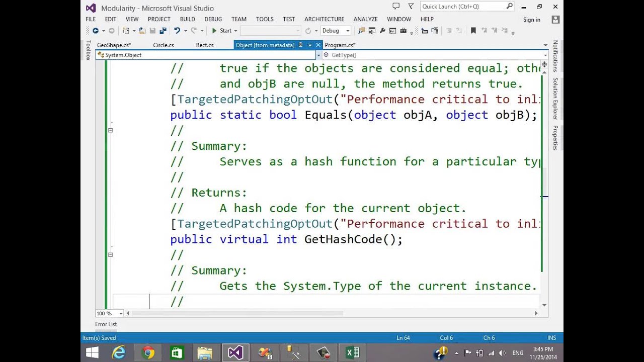Open the document tabs overflow dropdown arrow
The image size is (644, 362).
(x=545, y=45)
